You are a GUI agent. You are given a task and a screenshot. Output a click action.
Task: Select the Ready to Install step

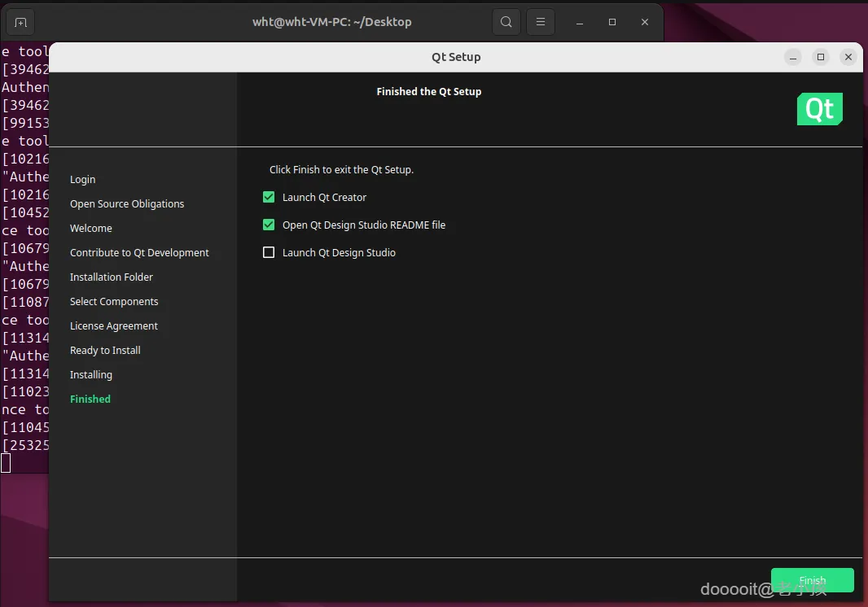pyautogui.click(x=105, y=350)
